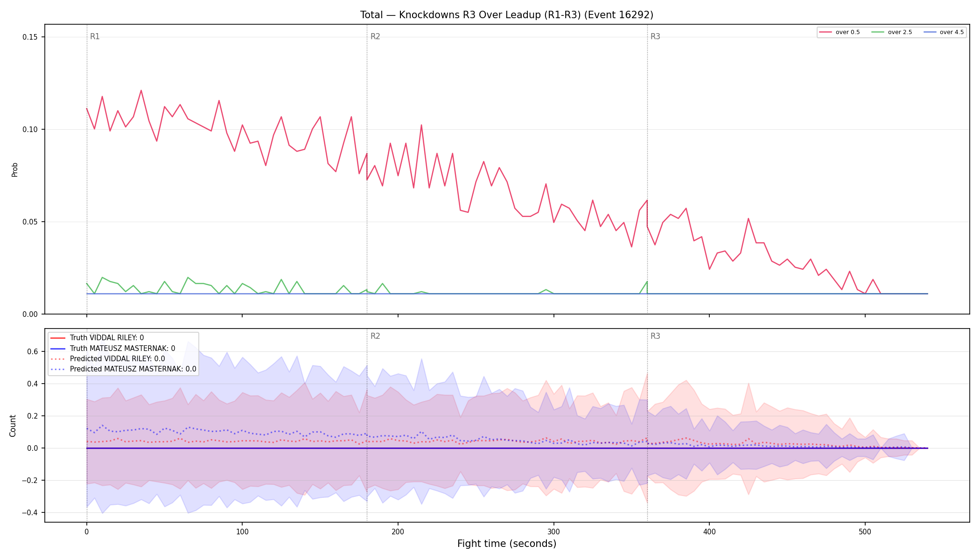
Task: Click 'Predicted VIDDAL RILEY: 0.0' legend entry
Action: (107, 359)
